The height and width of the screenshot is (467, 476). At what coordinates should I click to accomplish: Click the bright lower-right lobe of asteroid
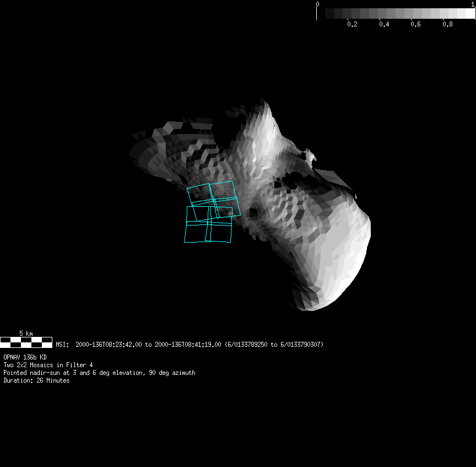[x=342, y=259]
